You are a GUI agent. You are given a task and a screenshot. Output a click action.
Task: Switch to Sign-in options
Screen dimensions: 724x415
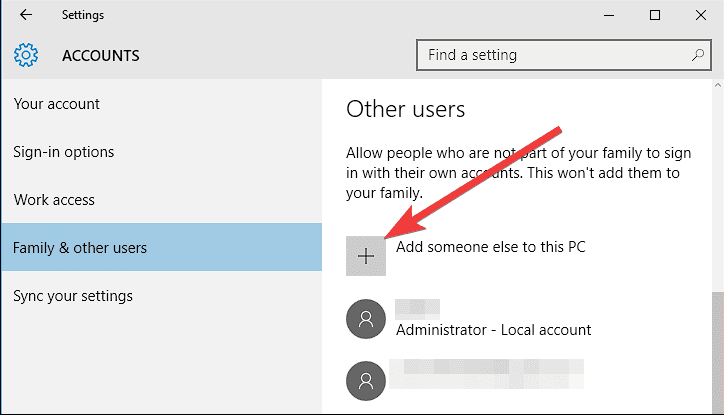tap(64, 152)
